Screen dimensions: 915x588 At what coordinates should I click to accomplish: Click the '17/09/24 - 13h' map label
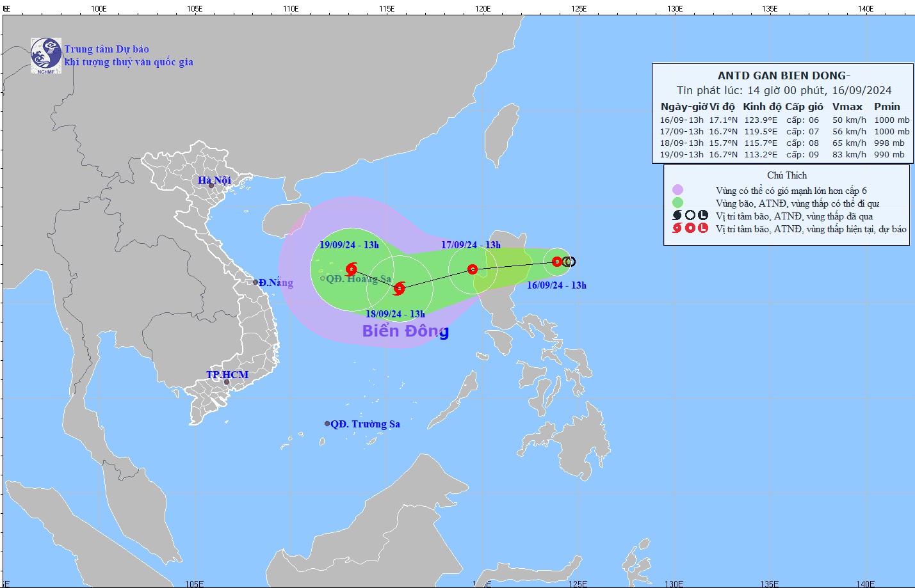pyautogui.click(x=471, y=245)
